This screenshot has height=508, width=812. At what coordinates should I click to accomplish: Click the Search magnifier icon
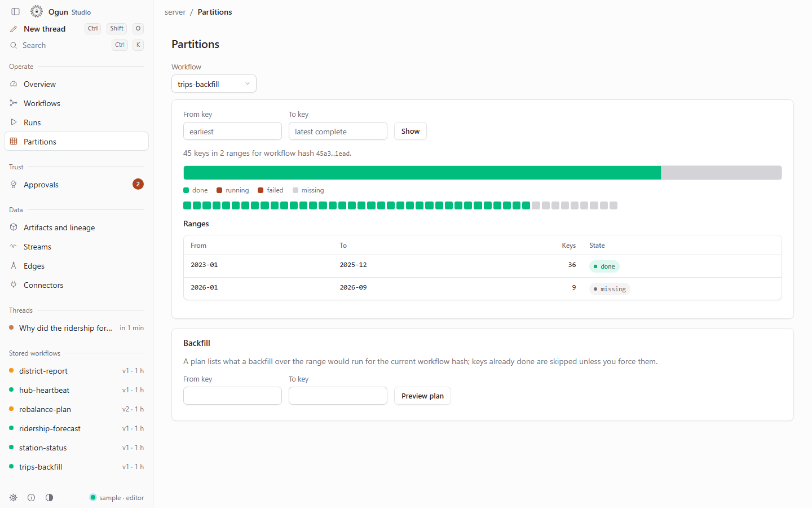14,45
